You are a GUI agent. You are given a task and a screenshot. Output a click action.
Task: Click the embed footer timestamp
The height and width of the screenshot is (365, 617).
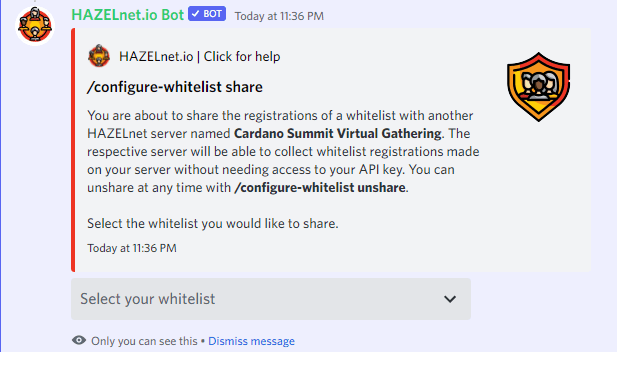tap(132, 248)
